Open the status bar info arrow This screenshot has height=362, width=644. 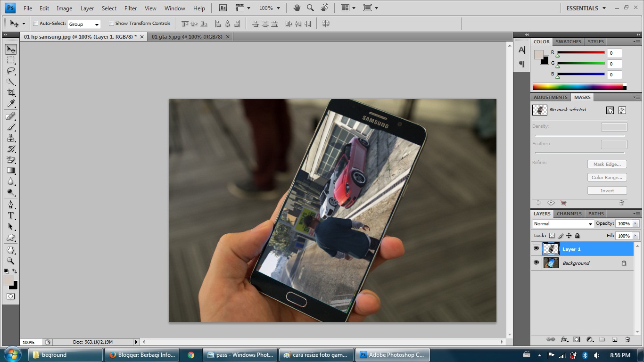137,342
